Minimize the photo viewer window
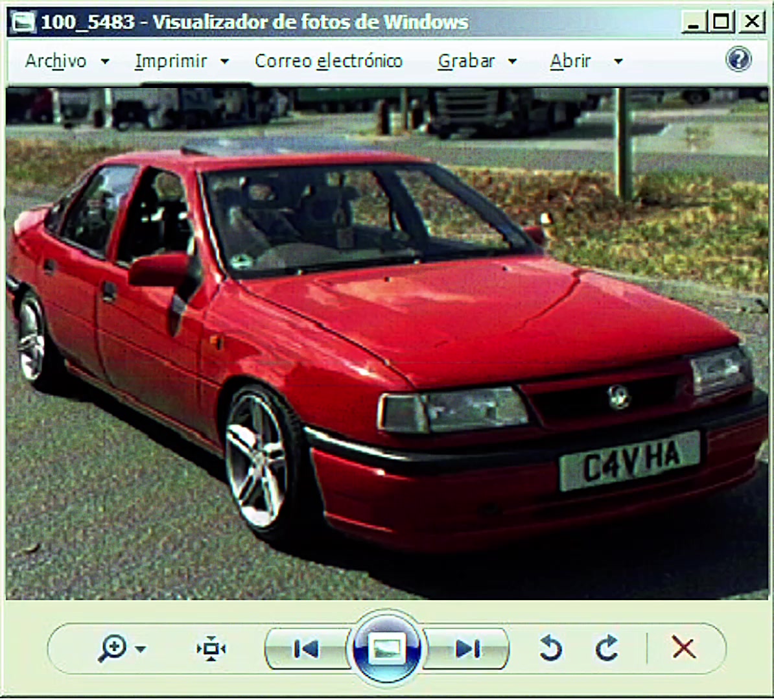The image size is (774, 700). [694, 22]
